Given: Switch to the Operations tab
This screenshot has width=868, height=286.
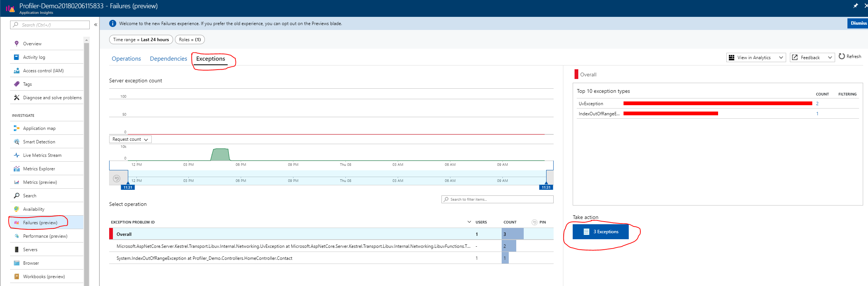Looking at the screenshot, I should click(126, 58).
